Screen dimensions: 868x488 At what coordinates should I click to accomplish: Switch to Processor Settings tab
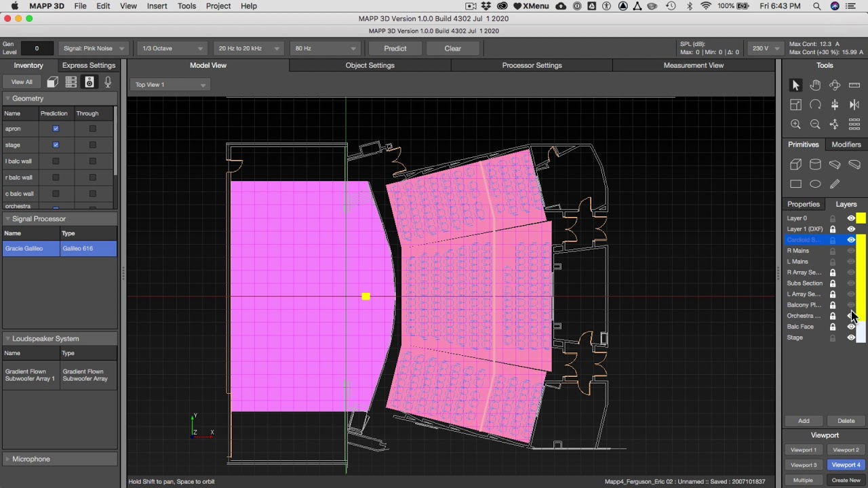pos(532,65)
